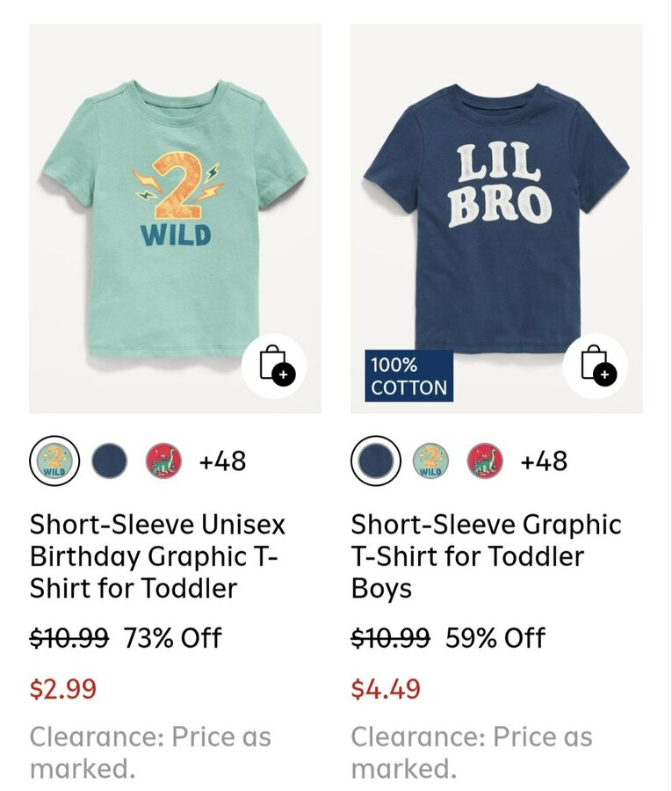Image resolution: width=672 pixels, height=791 pixels.
Task: Pick red dinosaur swatch under birthday shirt
Action: [163, 460]
